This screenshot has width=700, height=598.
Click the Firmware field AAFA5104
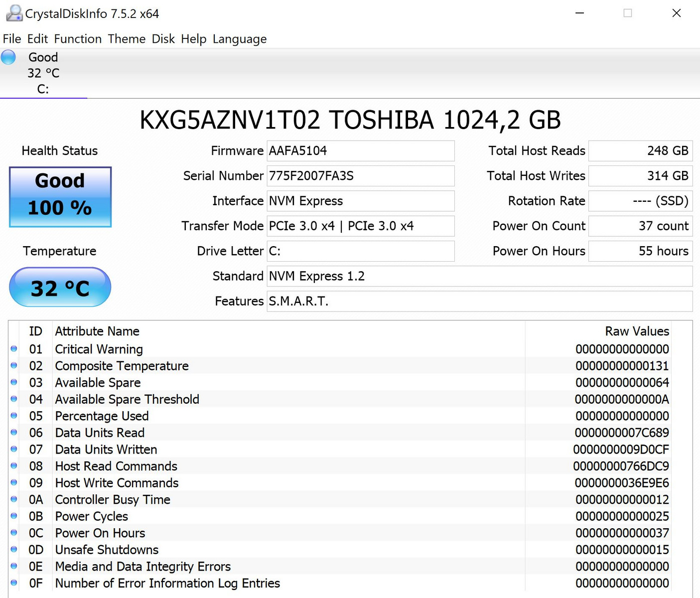point(361,150)
